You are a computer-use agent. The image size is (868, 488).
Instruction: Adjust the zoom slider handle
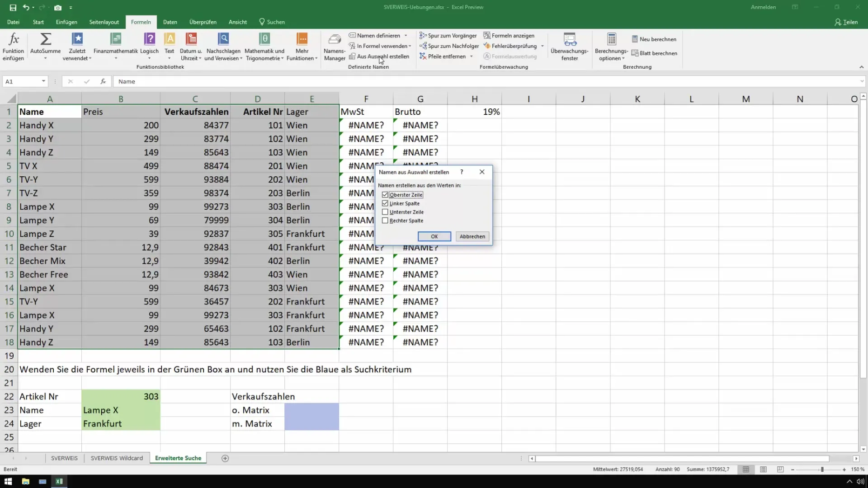coord(822,469)
